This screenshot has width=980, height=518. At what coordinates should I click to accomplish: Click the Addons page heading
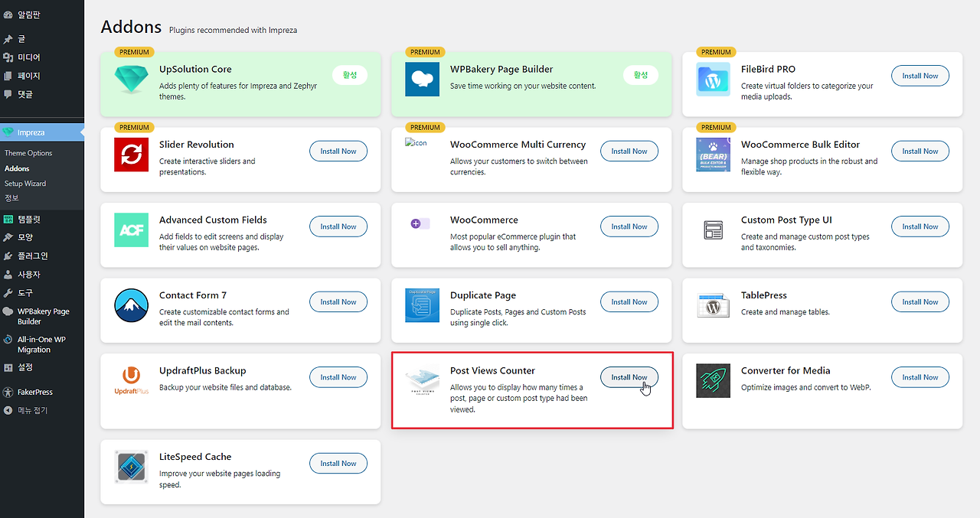point(131,27)
